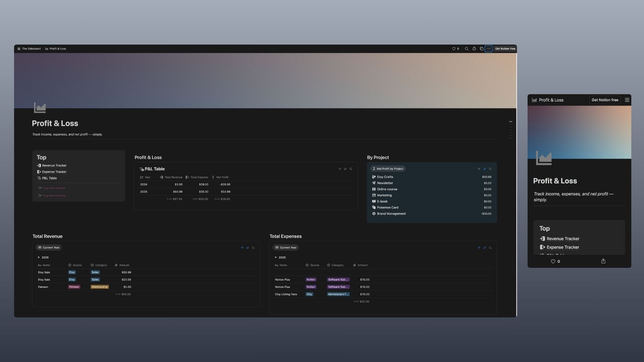
Task: Click the Log new expense button
Action: click(52, 196)
